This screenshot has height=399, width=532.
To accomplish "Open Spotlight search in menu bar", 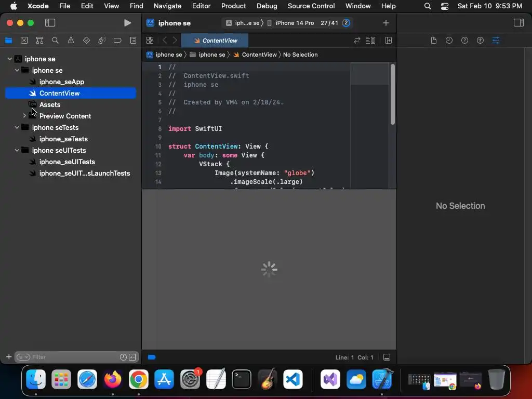I will (x=428, y=6).
